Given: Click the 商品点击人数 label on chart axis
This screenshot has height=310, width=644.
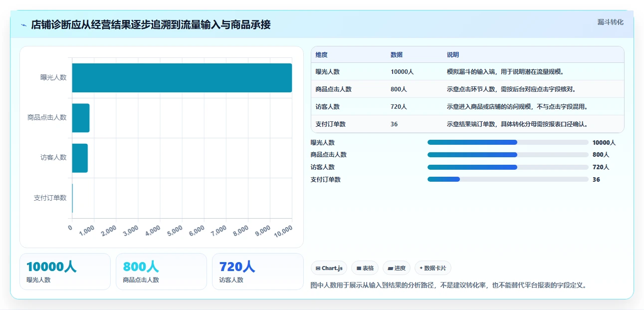Looking at the screenshot, I should pos(47,118).
